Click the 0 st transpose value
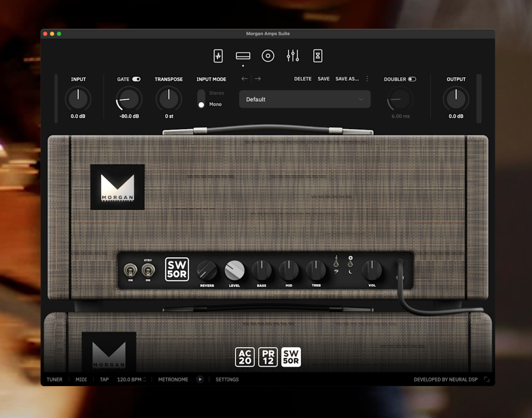The image size is (532, 418). click(169, 116)
